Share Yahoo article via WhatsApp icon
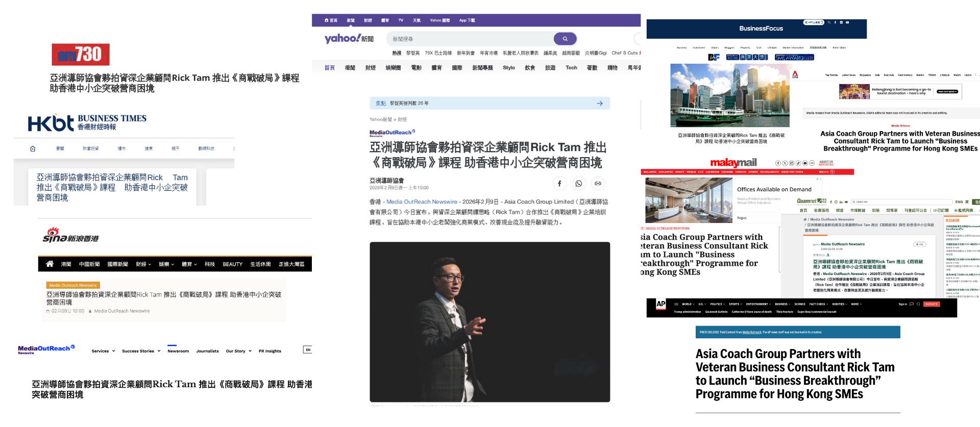 (x=578, y=184)
